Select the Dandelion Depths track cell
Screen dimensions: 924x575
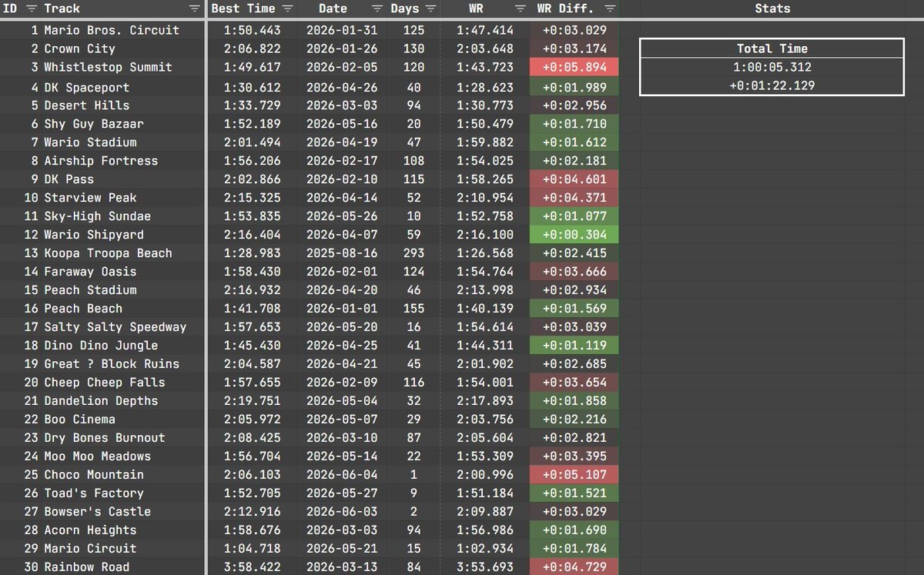[x=123, y=401]
